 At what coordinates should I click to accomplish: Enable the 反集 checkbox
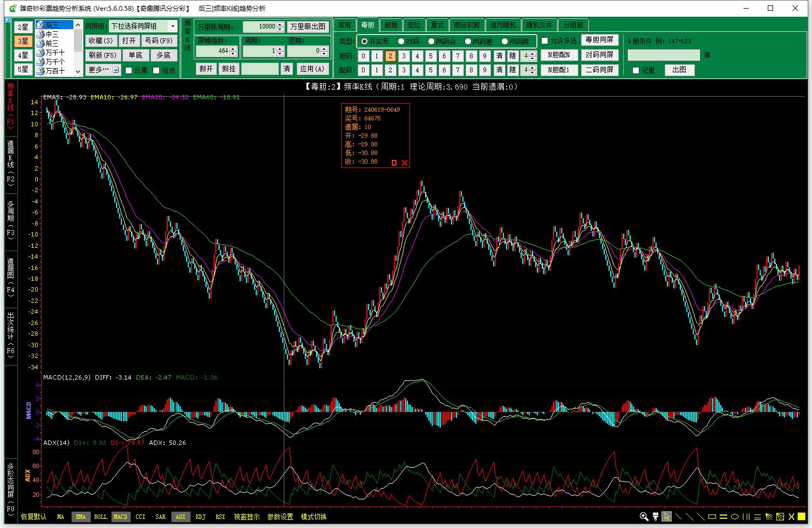click(x=129, y=70)
